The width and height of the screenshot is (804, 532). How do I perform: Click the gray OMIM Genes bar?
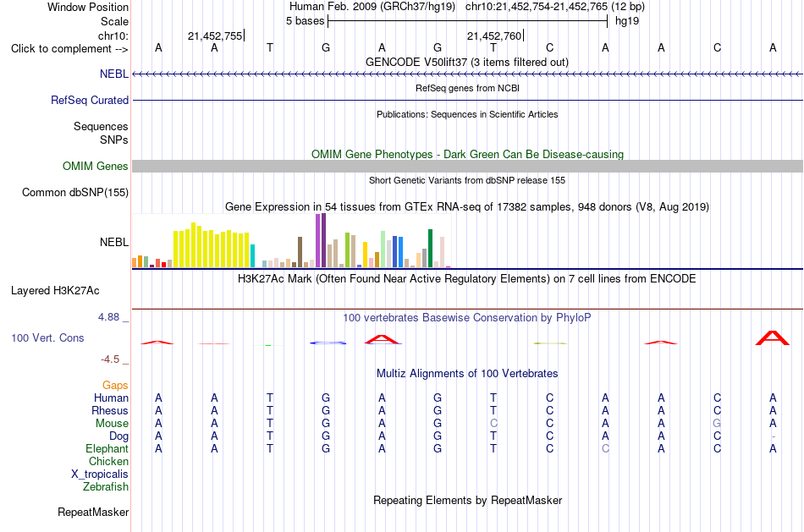click(x=467, y=166)
